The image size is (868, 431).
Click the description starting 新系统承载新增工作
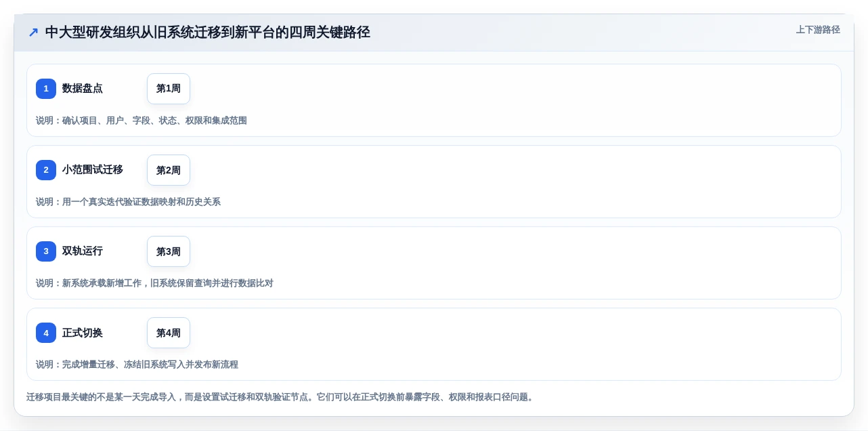coord(154,283)
